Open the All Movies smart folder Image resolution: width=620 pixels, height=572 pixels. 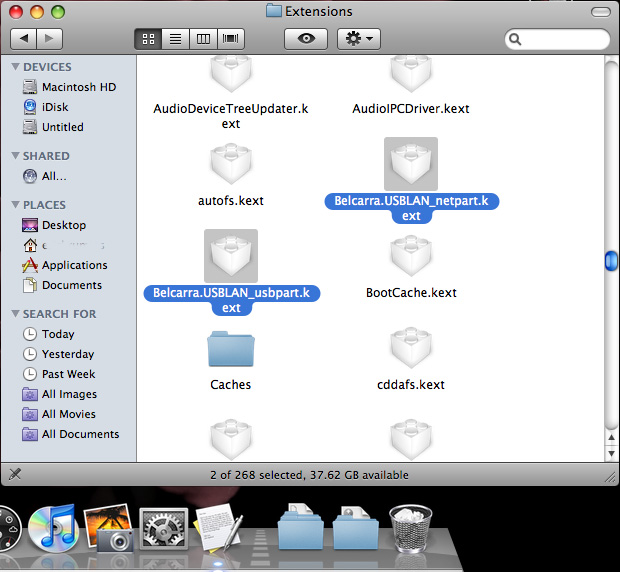59,414
